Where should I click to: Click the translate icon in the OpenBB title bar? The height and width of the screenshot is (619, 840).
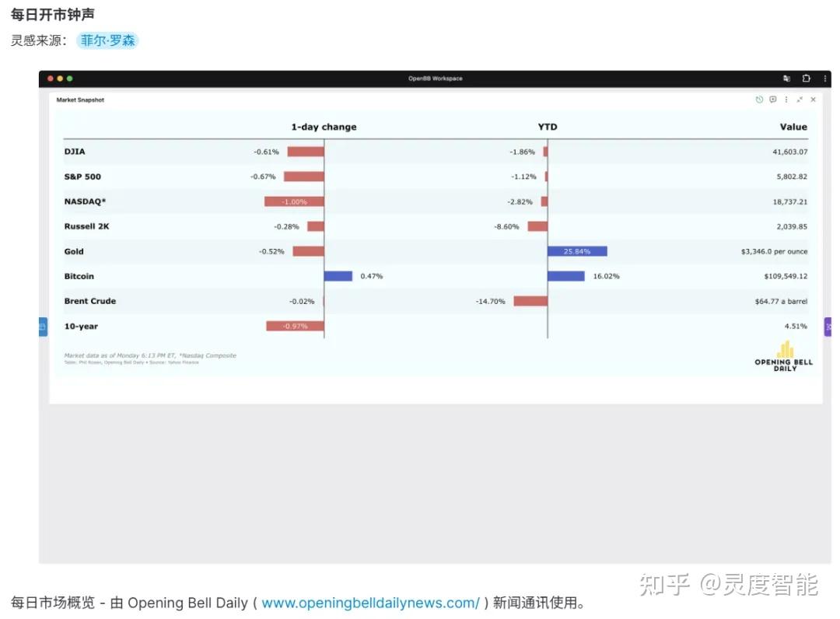click(786, 79)
